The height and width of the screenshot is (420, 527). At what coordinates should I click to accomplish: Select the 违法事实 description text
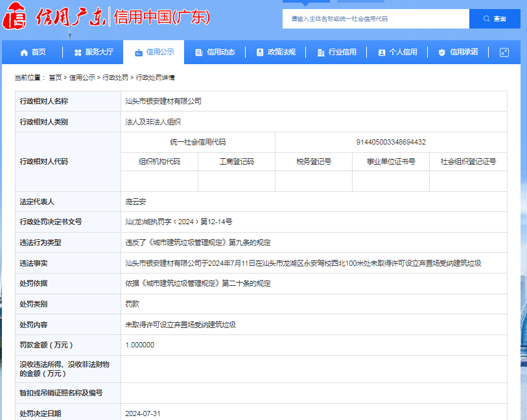(303, 263)
